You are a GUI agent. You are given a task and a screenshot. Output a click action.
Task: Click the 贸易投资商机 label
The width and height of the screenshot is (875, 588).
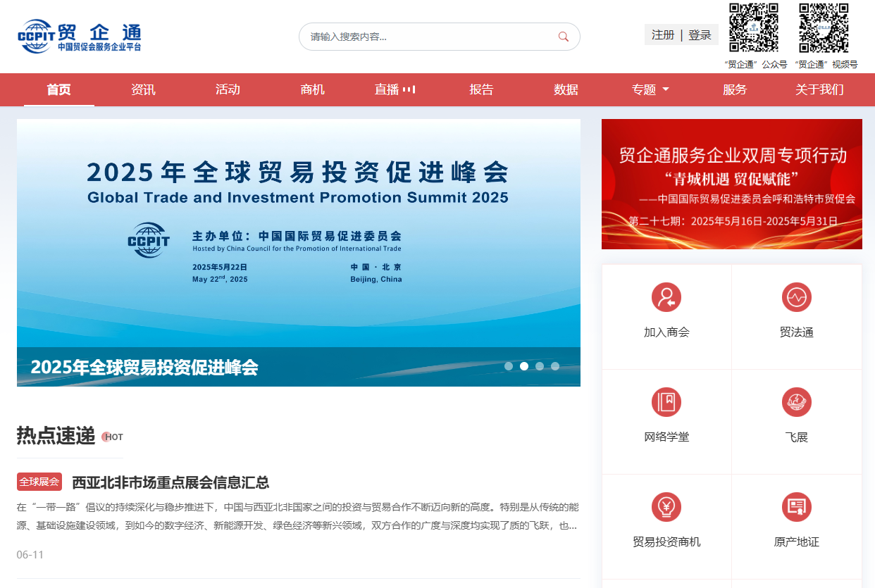pos(666,542)
